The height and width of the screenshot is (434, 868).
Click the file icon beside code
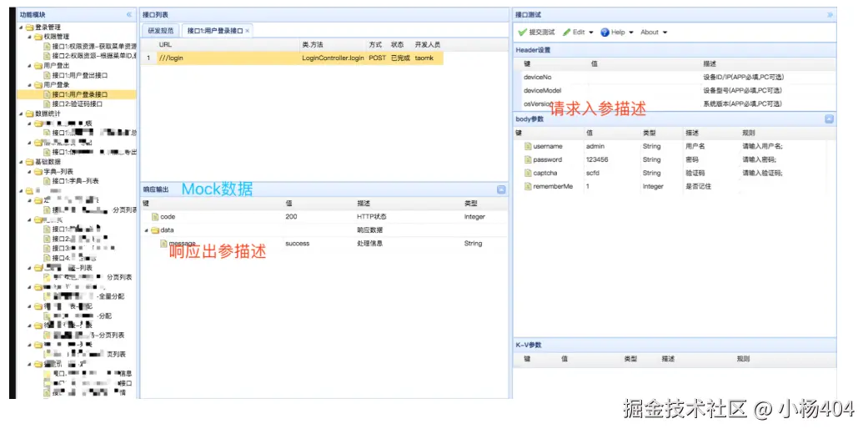[155, 217]
